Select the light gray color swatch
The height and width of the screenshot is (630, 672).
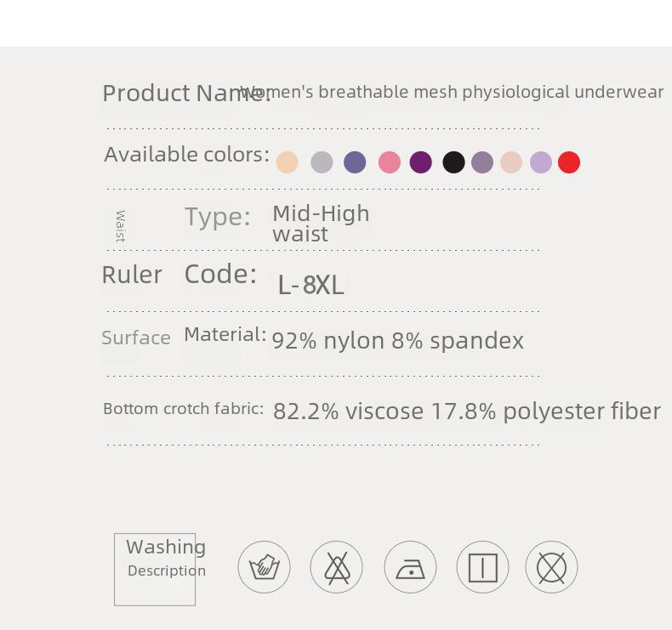click(322, 162)
